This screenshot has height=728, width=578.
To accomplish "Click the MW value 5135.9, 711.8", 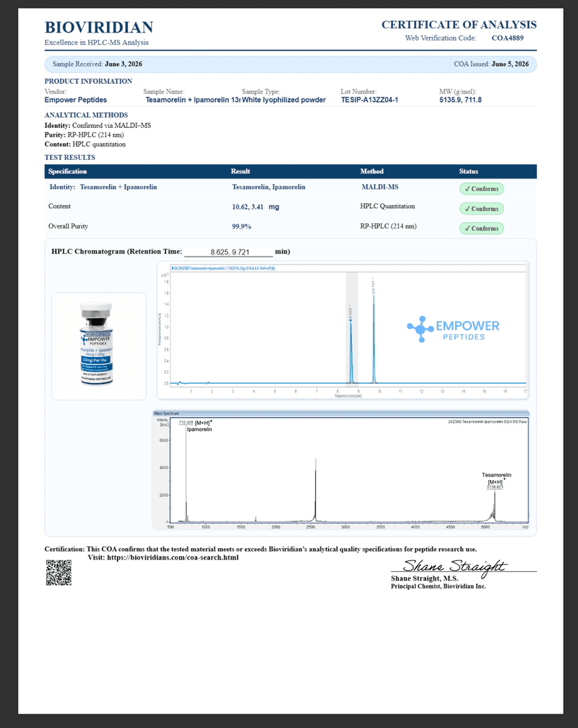I will tap(460, 100).
